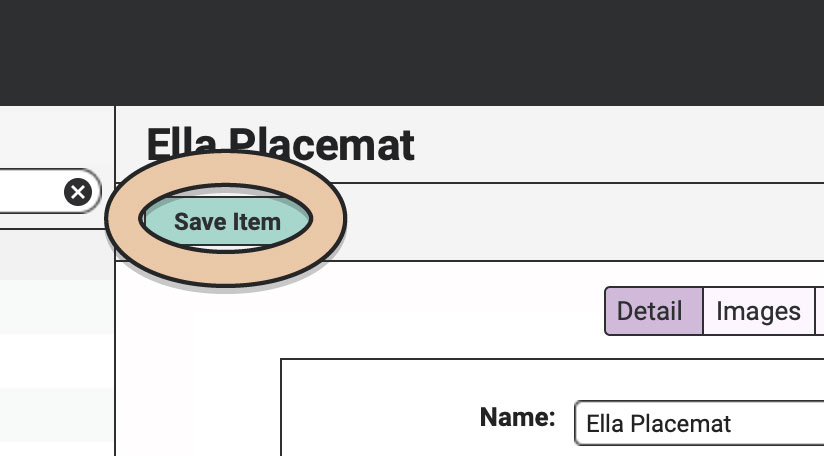Select the fourth shaded sidebar list row
Viewport: 824px width, 456px height.
57,415
